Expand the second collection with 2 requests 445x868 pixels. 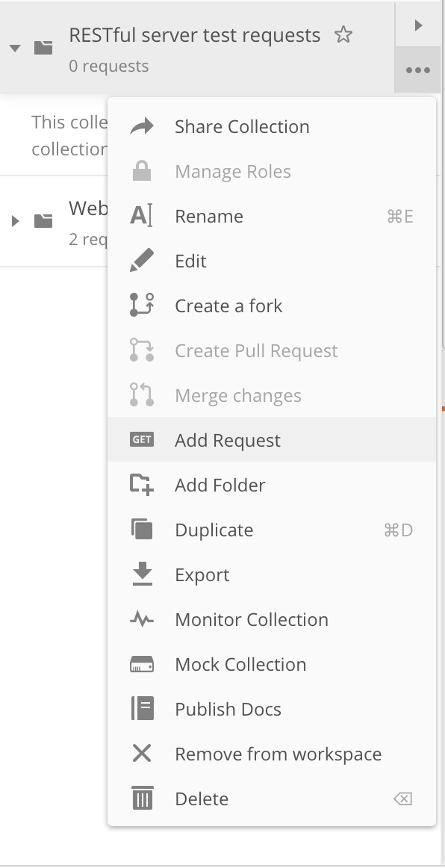[x=16, y=221]
